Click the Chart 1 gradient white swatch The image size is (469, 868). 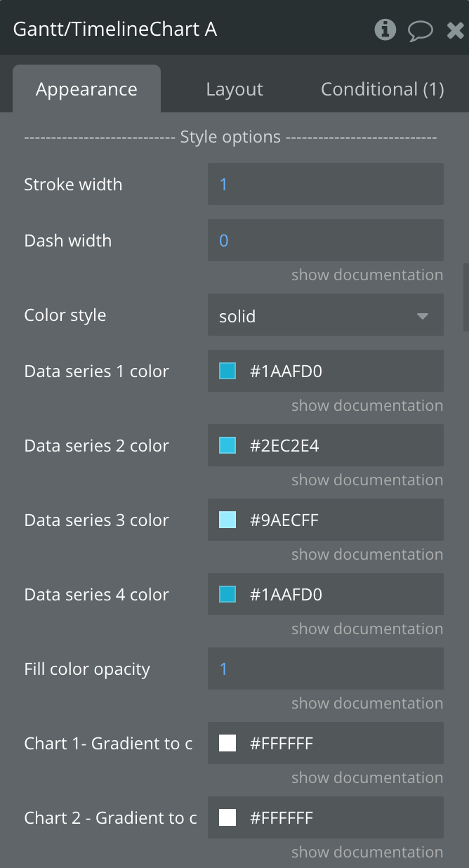point(227,743)
